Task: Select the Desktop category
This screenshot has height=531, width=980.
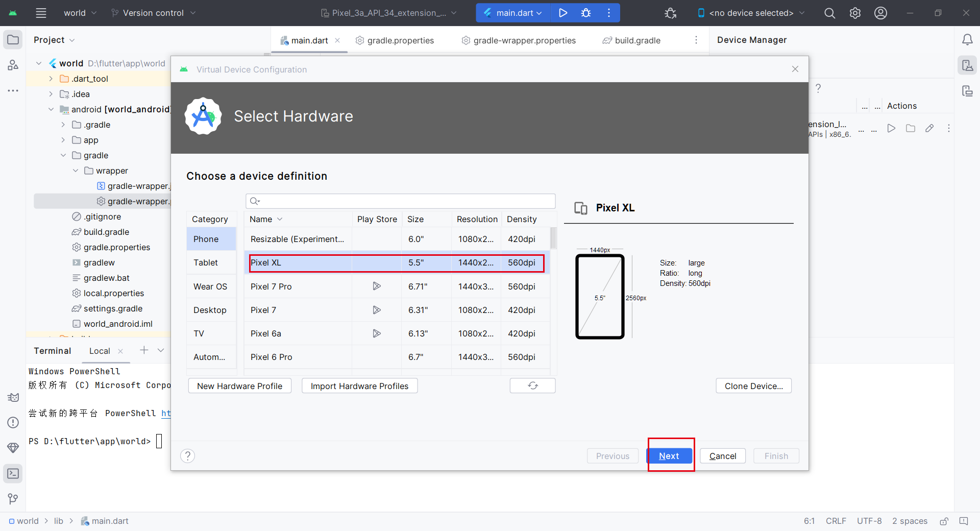Action: (x=211, y=310)
